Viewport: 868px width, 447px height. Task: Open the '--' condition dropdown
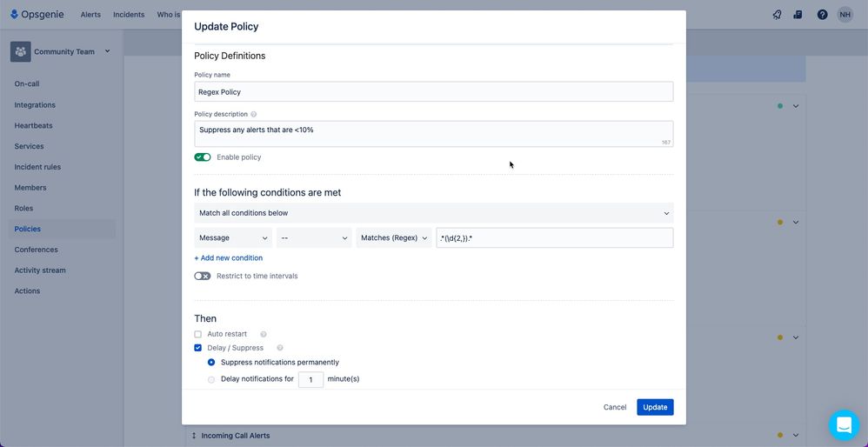pos(314,238)
